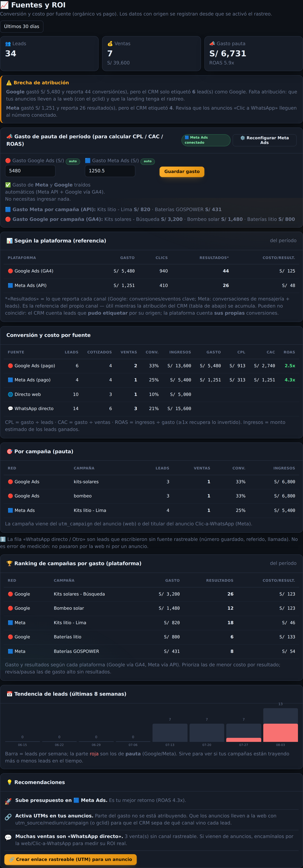Click info icon before the WhatsApp directo / Otro note

point(3,539)
